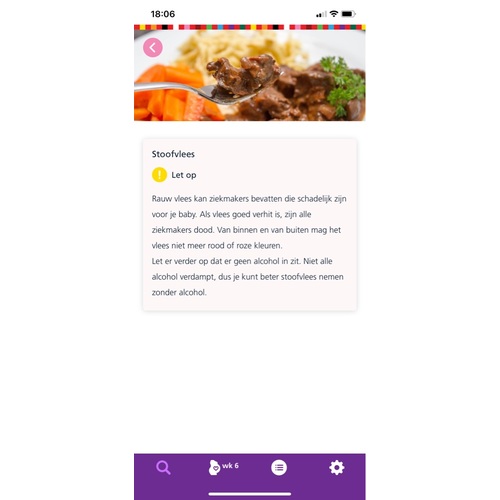Open settings with the gear icon

(337, 467)
